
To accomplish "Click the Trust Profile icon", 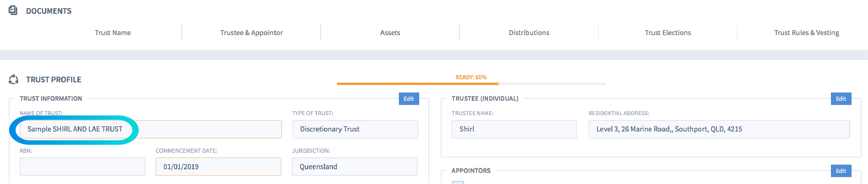I will 13,79.
